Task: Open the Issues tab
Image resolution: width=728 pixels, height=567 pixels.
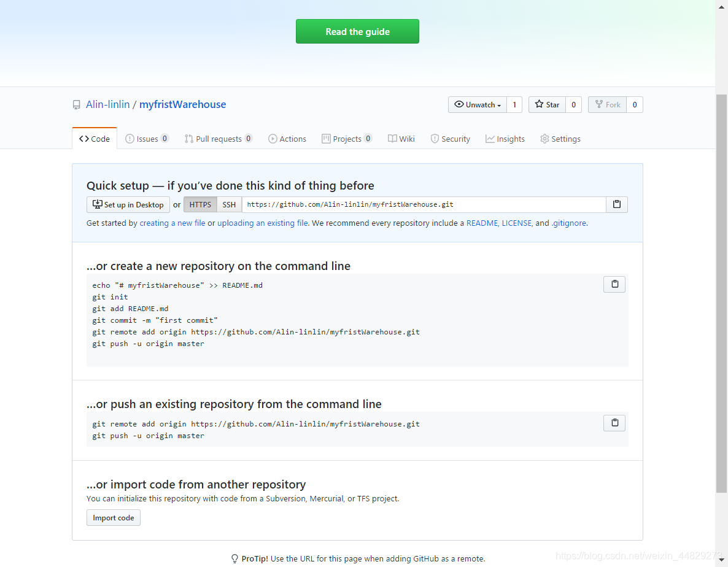Action: (x=147, y=139)
